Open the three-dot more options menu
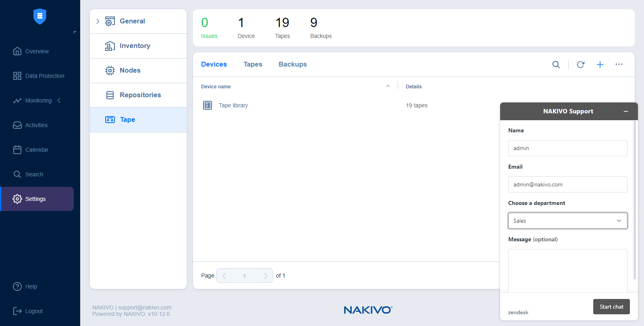Screen dimensions: 644x326 pyautogui.click(x=619, y=64)
